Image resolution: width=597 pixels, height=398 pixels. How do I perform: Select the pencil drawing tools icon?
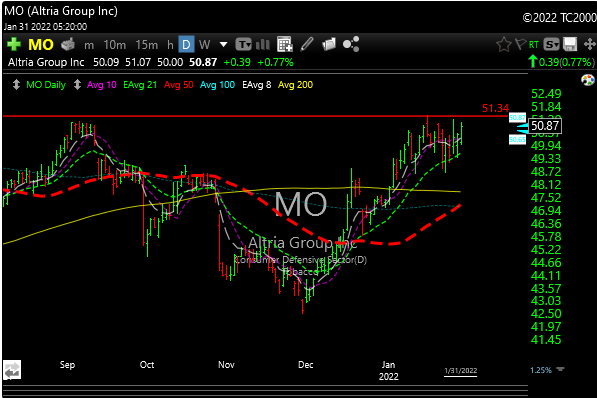pyautogui.click(x=307, y=44)
